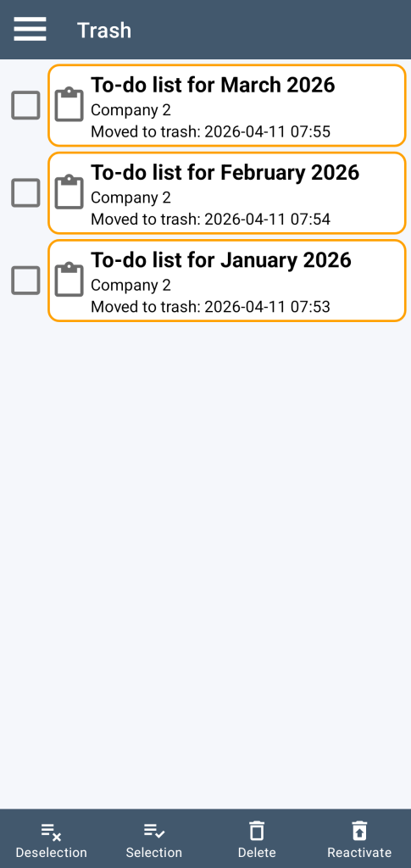Tap the Delete trash can icon

tap(257, 831)
